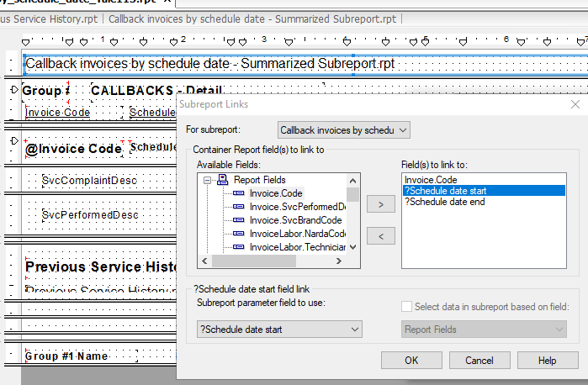Click the group header section arrow marker
Viewport: 588px width, 385px height.
(14, 90)
